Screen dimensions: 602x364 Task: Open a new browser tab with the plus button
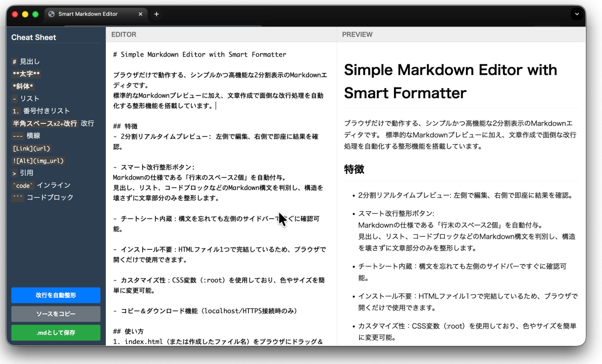coord(156,14)
